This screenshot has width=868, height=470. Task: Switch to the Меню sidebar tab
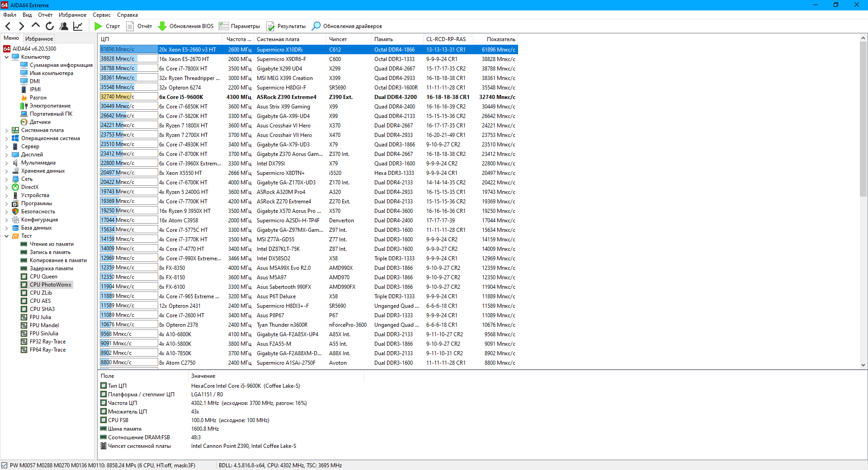pos(11,38)
